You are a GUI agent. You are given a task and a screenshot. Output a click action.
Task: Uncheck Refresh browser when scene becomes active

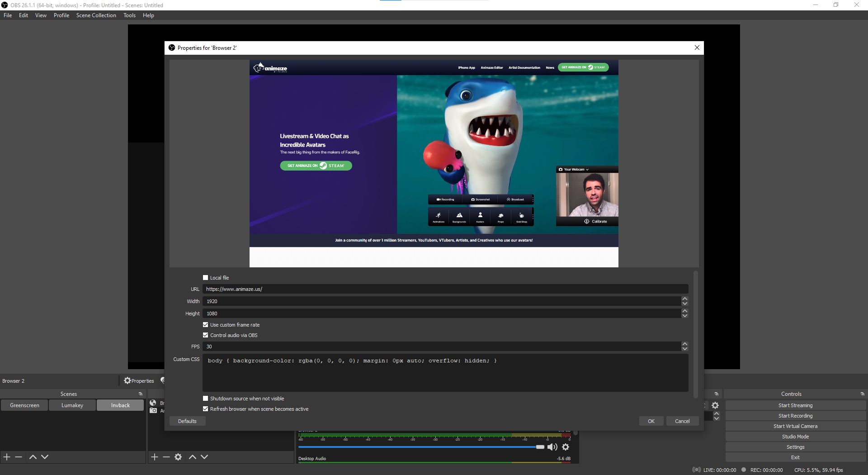point(206,409)
